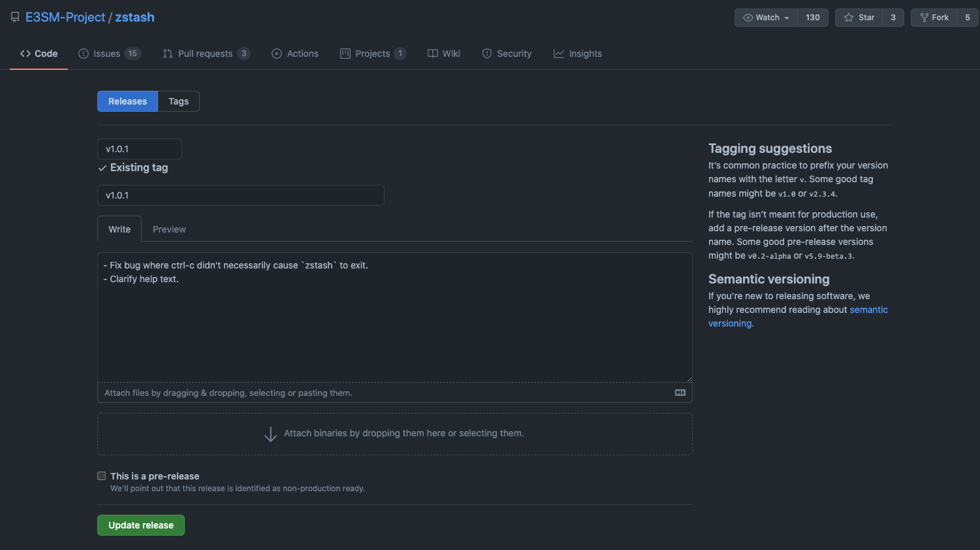The width and height of the screenshot is (980, 550).
Task: Click the Semantic versioning heading
Action: coord(769,279)
